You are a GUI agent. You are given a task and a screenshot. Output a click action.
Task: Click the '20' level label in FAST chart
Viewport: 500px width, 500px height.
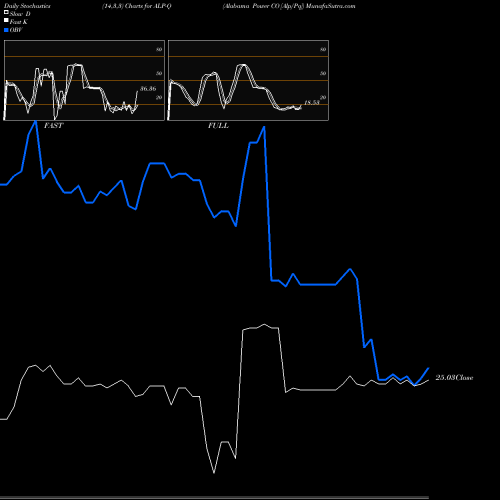point(159,97)
